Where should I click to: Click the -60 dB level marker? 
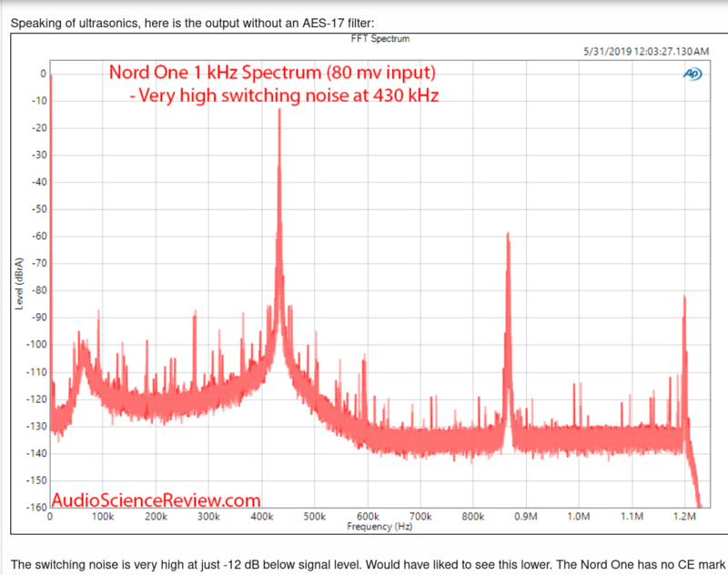tap(37, 237)
